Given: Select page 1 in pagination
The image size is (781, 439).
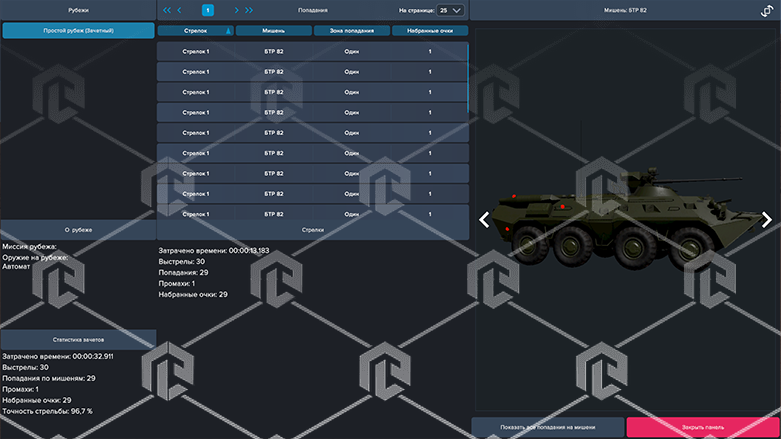Looking at the screenshot, I should coord(208,10).
